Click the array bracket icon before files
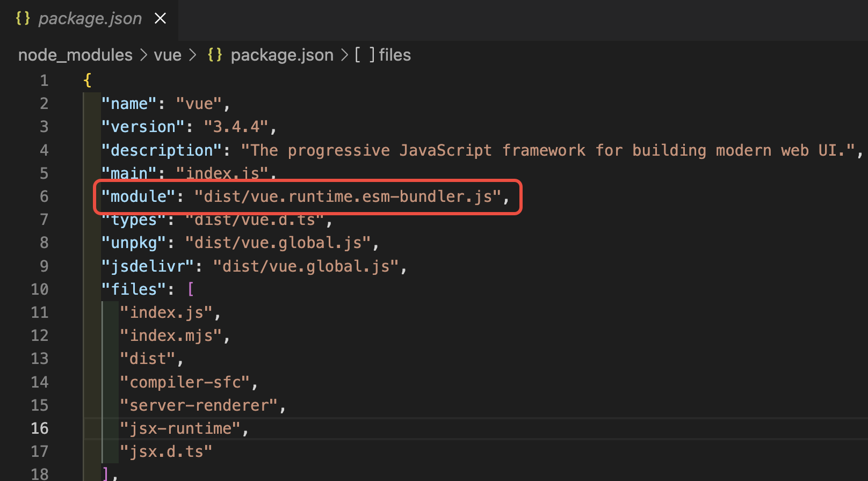Screen dimensions: 868x481 click(365, 55)
